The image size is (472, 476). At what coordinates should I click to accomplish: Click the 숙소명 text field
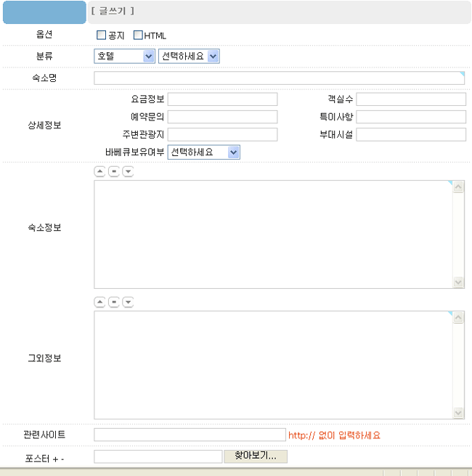(x=279, y=78)
